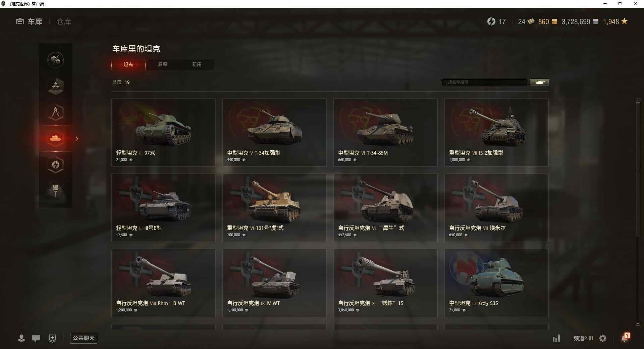Screen dimensions: 644x349
Task: Select the 131号"虎"式 tank card
Action: [x=274, y=208]
